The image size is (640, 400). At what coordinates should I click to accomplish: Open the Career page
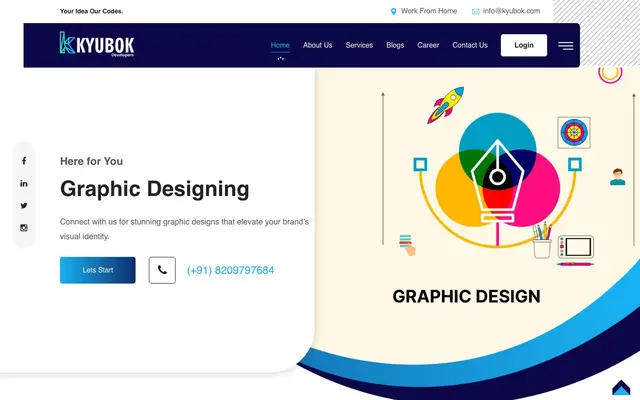428,45
